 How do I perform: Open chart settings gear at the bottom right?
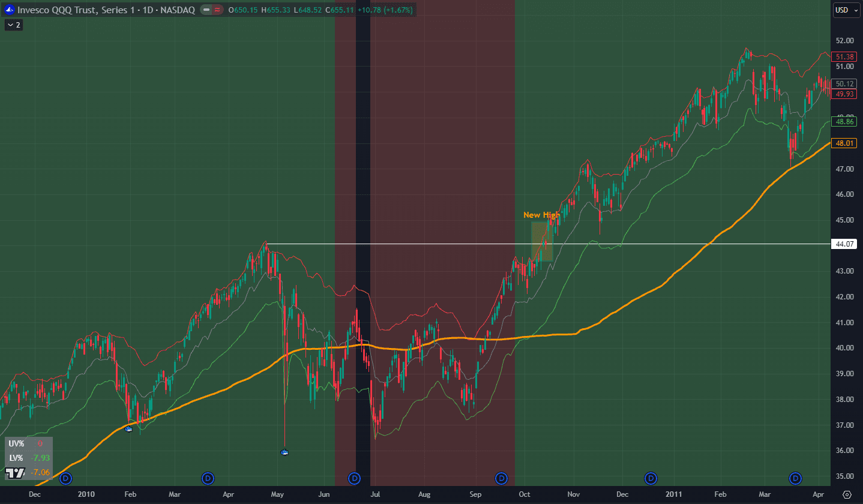pos(847,495)
